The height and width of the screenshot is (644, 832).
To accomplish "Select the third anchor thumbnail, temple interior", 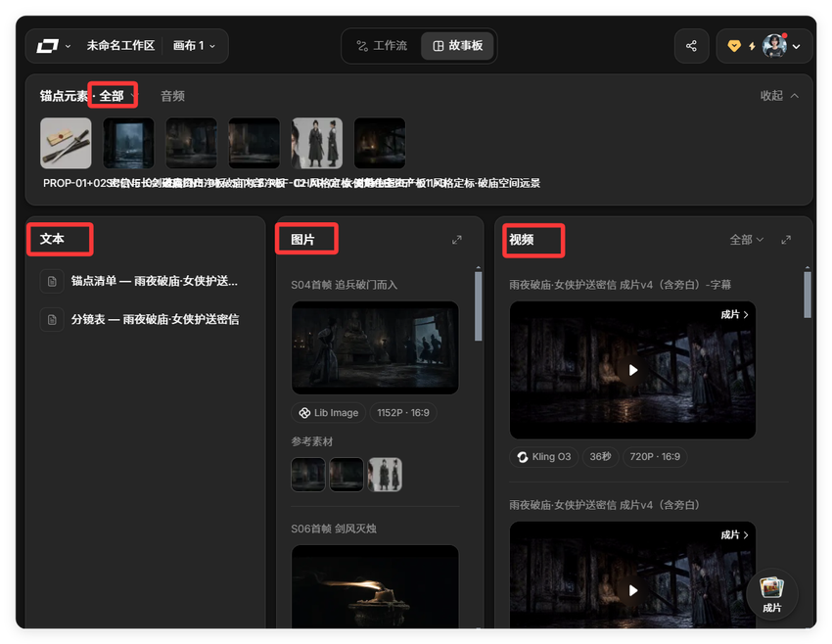I will click(x=192, y=143).
